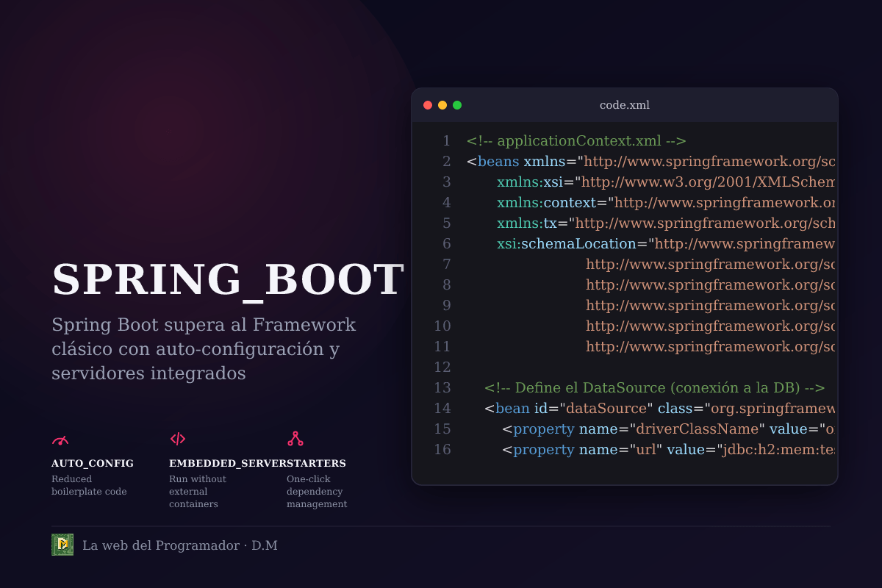This screenshot has height=588, width=882.
Task: Click 'Reduced boilerplate code' description
Action: 89,485
